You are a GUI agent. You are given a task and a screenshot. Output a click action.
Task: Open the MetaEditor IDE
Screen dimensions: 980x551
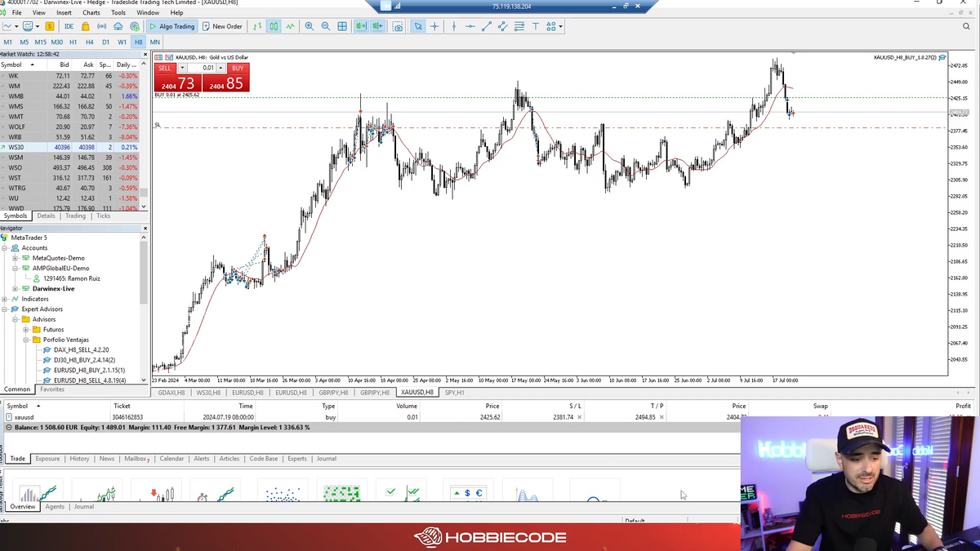[69, 26]
